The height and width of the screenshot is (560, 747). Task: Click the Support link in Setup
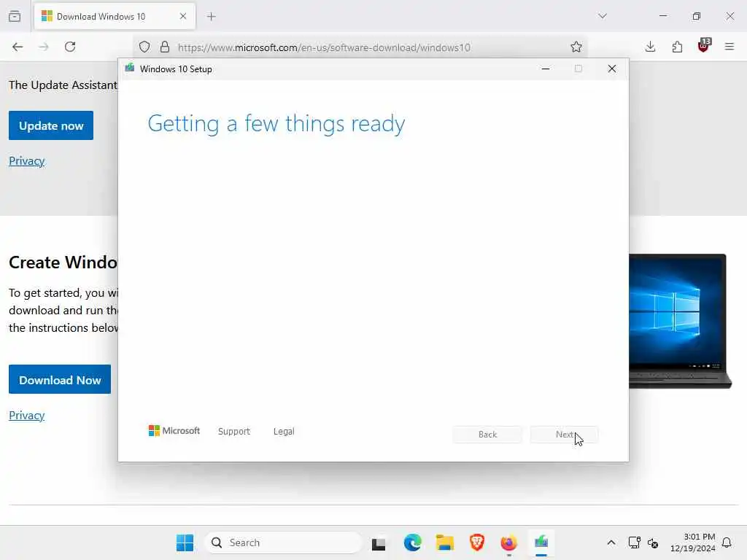pos(234,432)
